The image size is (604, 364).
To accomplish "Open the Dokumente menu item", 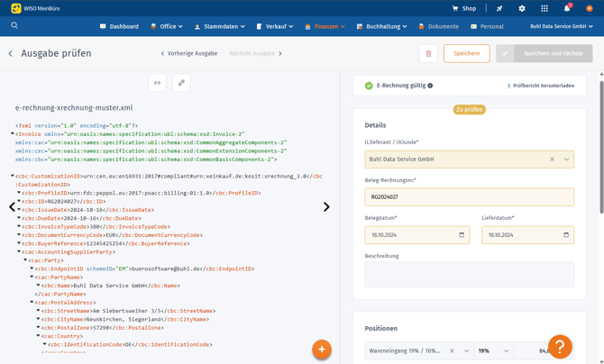I will 438,26.
